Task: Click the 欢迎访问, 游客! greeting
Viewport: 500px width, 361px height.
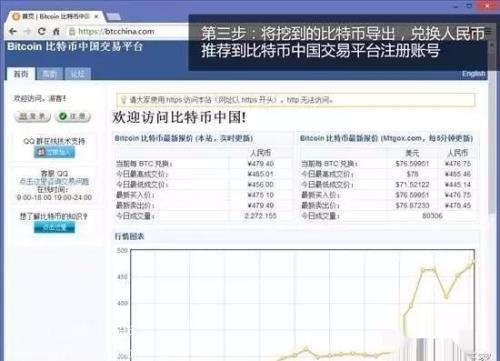Action: tap(40, 98)
